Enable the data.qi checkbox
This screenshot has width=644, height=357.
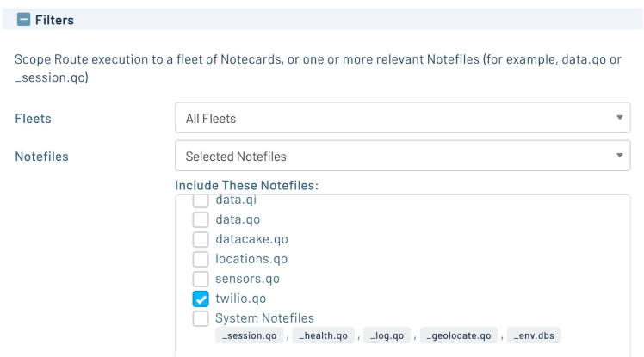(x=200, y=200)
